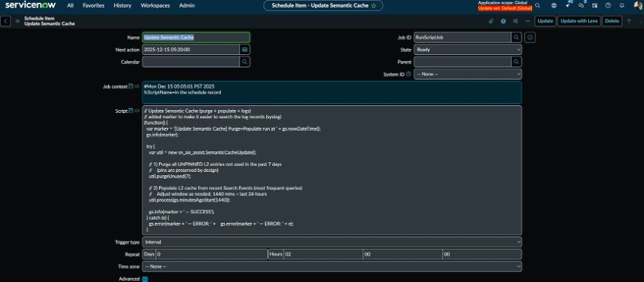Focus the Repeat Days input field
The width and height of the screenshot is (644, 282).
click(x=211, y=254)
